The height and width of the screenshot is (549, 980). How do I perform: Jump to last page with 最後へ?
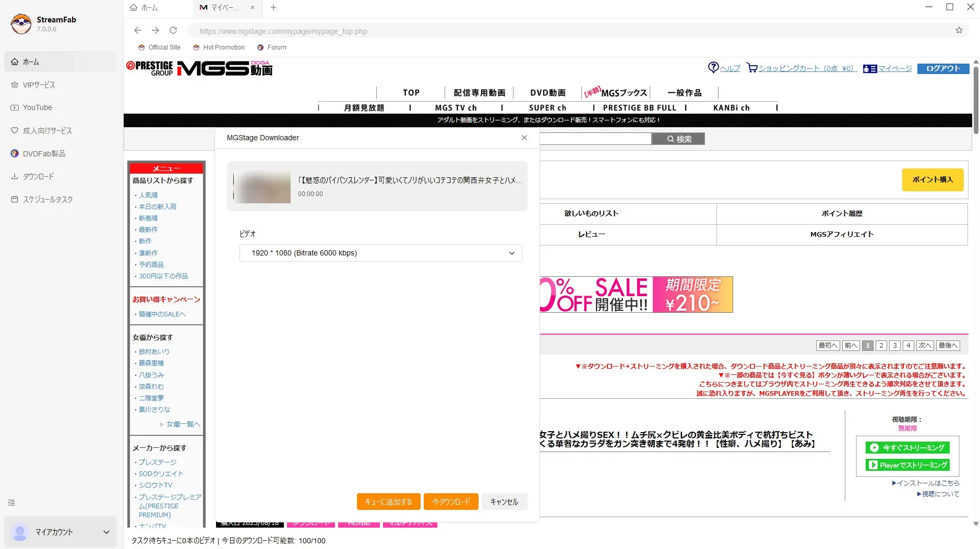[948, 345]
